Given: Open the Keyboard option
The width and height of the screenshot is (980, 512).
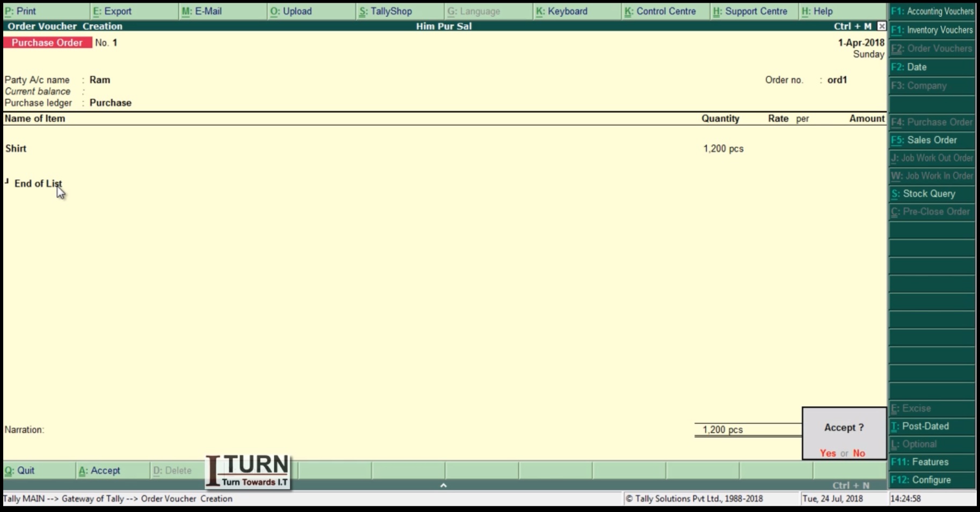Looking at the screenshot, I should click(x=562, y=11).
